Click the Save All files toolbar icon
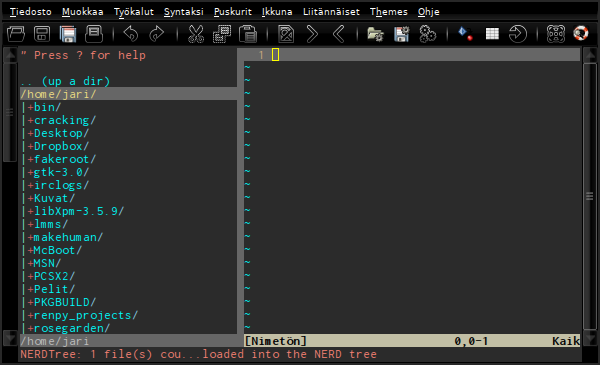 (68, 34)
